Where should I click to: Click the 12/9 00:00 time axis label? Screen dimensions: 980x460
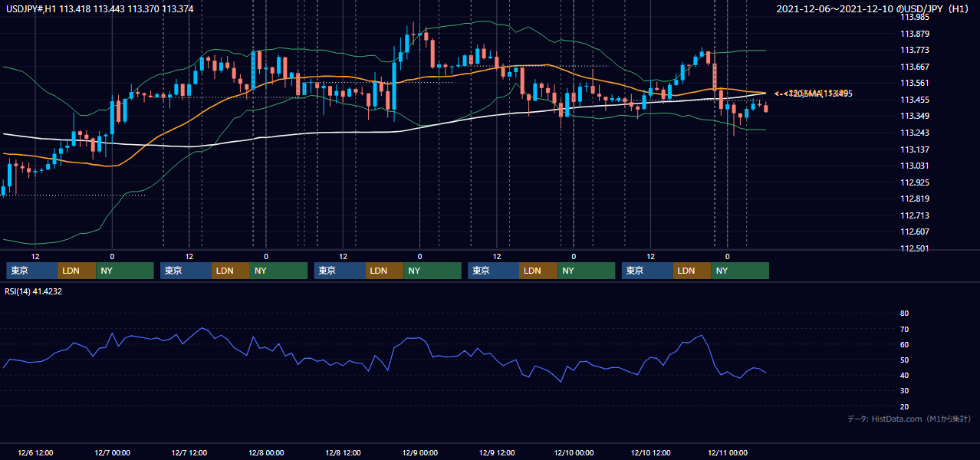click(419, 452)
